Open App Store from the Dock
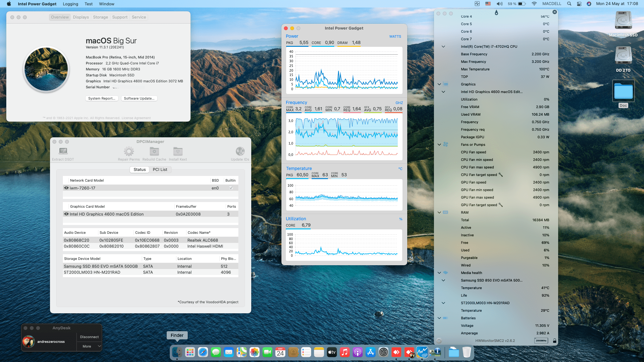Screen dimensions: 644x362 point(370,352)
